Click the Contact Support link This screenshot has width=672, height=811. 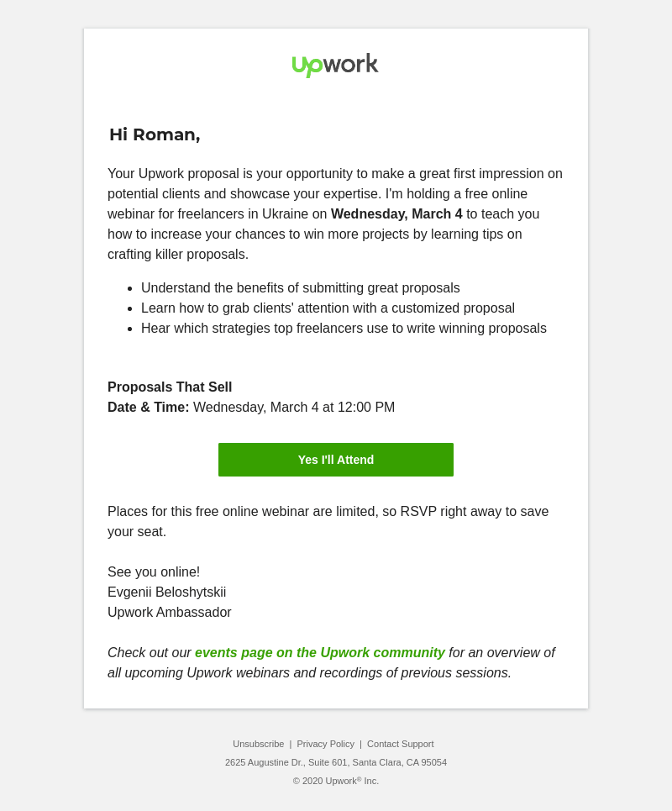[400, 744]
